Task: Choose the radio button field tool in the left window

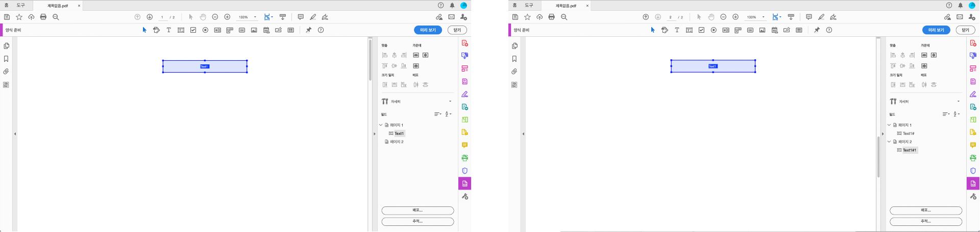Action: [x=205, y=30]
